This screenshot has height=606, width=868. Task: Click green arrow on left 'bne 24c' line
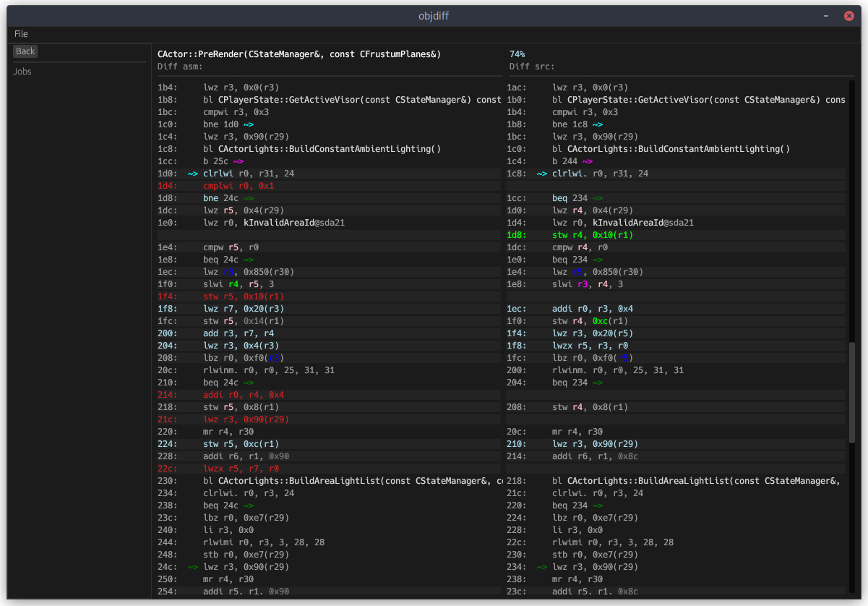249,198
